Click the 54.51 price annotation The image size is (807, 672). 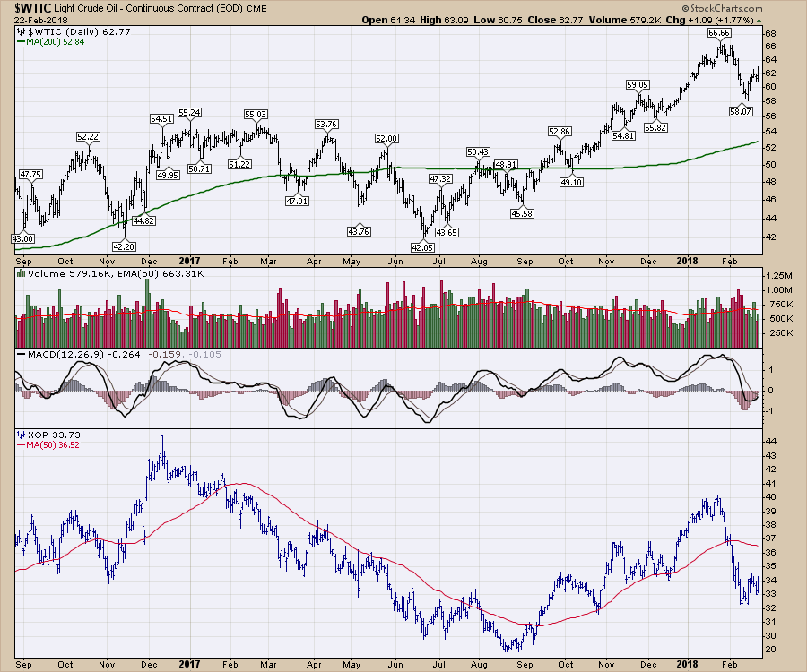pos(161,119)
